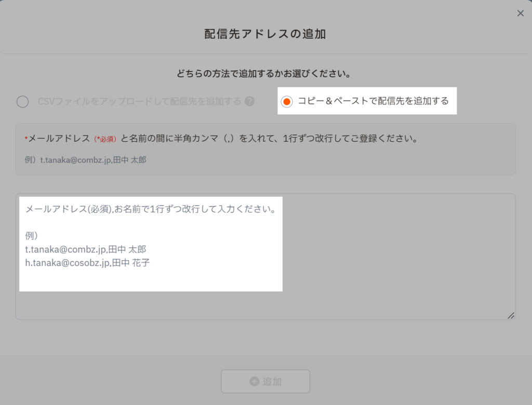Screen dimensions: 532x405
Task: Select the CSV file upload radio button
Action: 22,102
